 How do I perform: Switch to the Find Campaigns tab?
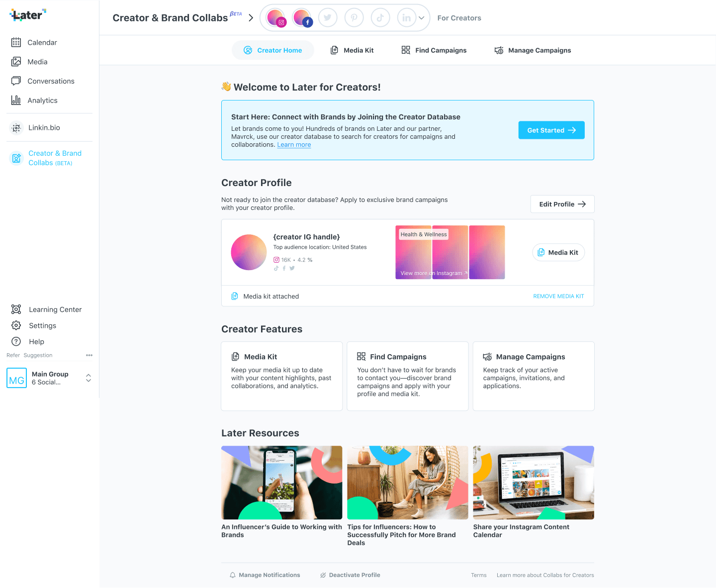pos(434,50)
